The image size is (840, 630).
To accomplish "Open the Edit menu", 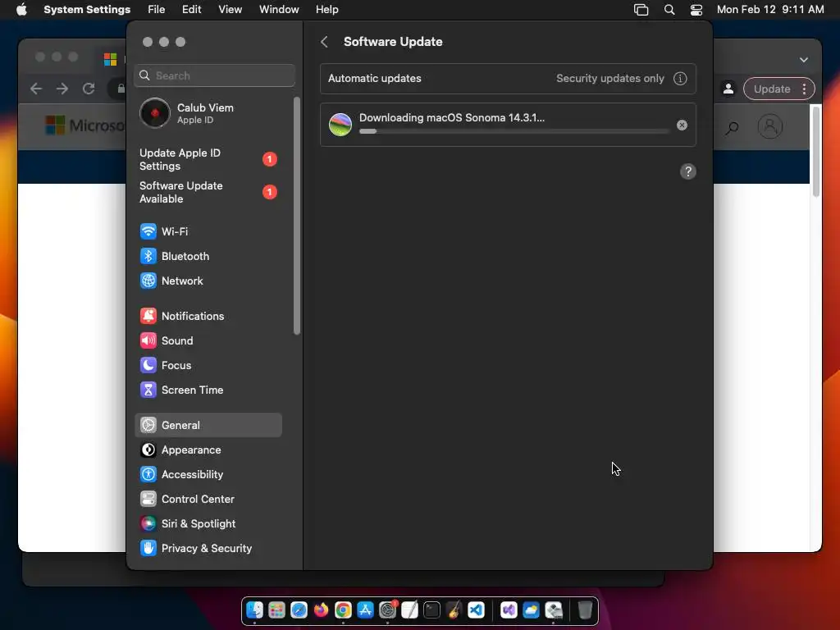I will (191, 10).
